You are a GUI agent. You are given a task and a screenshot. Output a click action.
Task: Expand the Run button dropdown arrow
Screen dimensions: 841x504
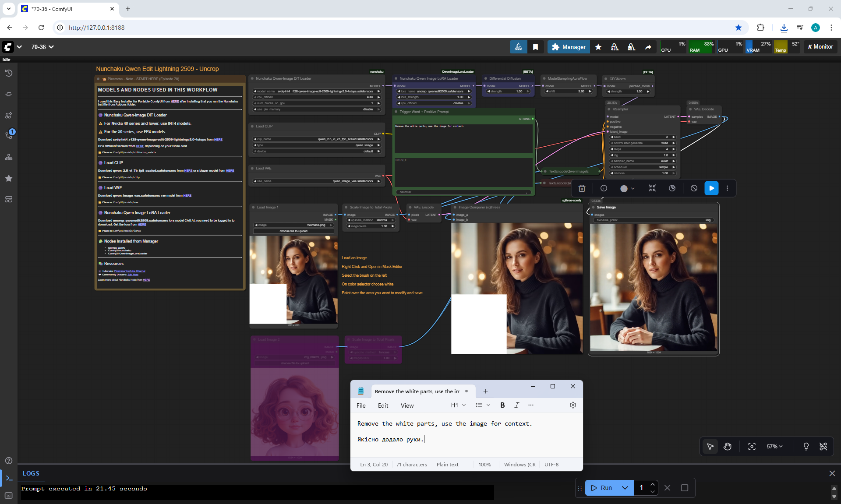[x=625, y=488]
